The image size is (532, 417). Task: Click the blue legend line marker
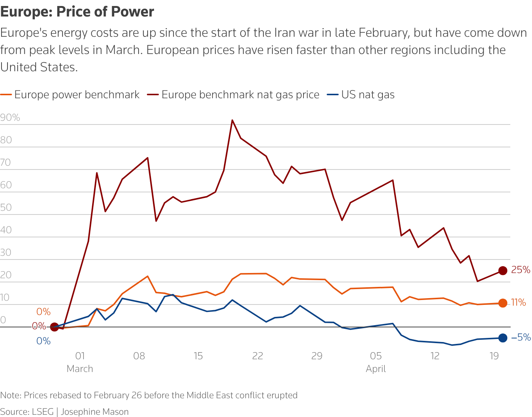[x=333, y=95]
